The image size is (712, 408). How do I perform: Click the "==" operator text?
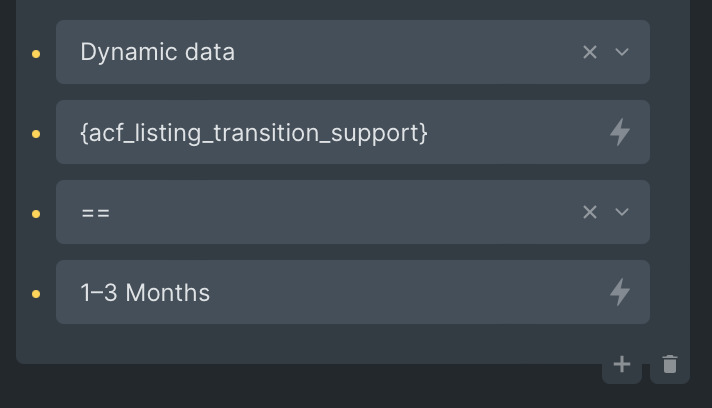(95, 212)
